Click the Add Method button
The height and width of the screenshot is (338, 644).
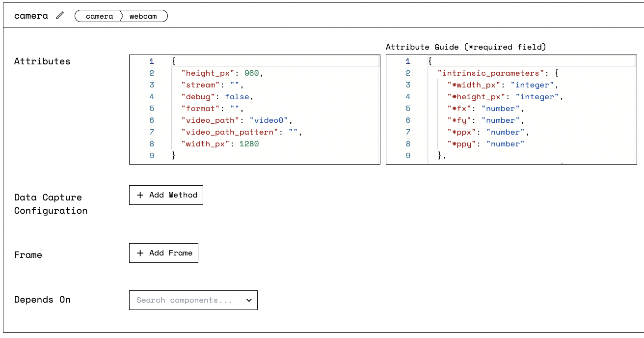coord(166,195)
